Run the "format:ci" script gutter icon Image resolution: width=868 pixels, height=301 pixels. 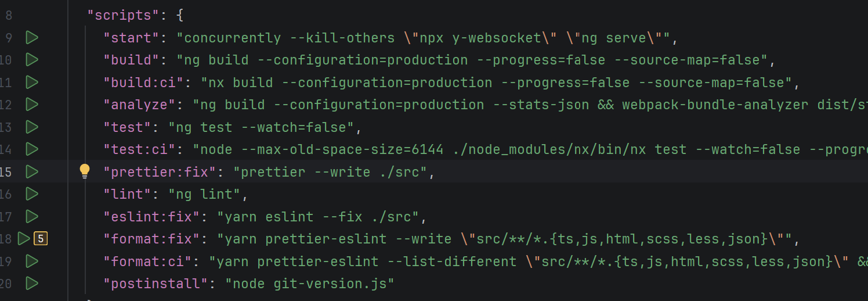pos(32,261)
